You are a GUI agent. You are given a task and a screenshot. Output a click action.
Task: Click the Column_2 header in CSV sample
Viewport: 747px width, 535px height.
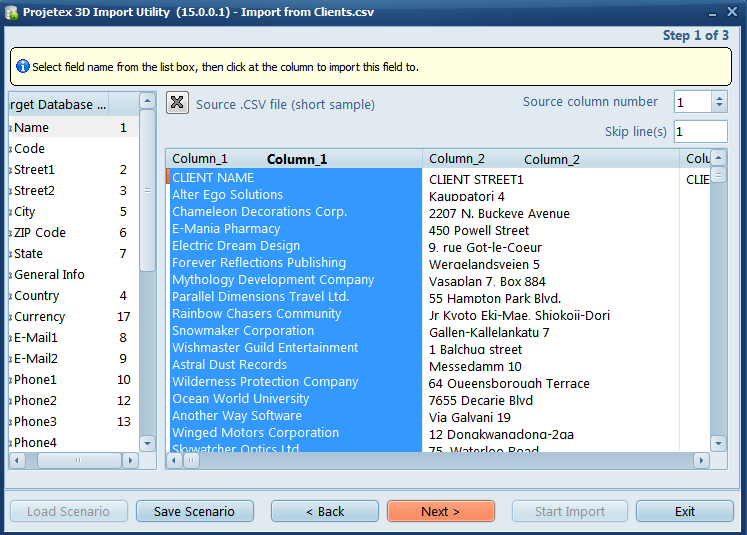(551, 159)
